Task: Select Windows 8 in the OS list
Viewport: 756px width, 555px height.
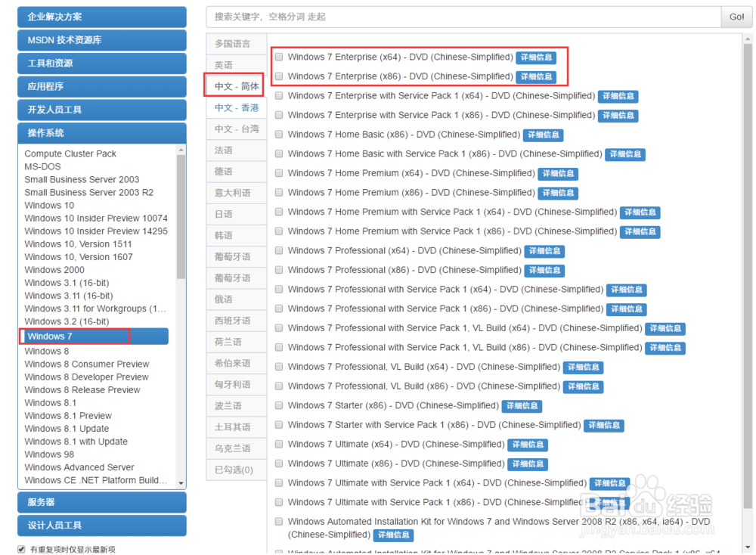Action: tap(47, 351)
